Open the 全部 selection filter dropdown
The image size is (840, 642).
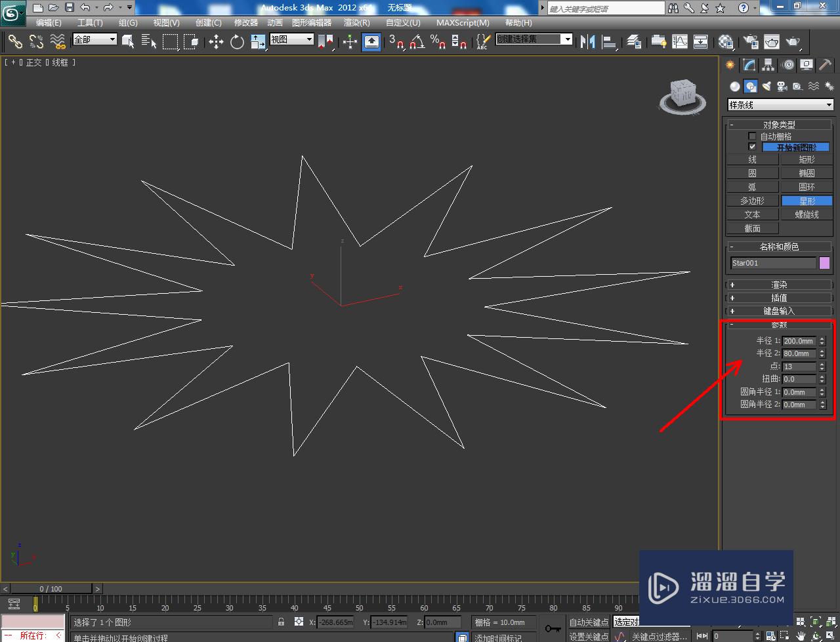coord(94,39)
